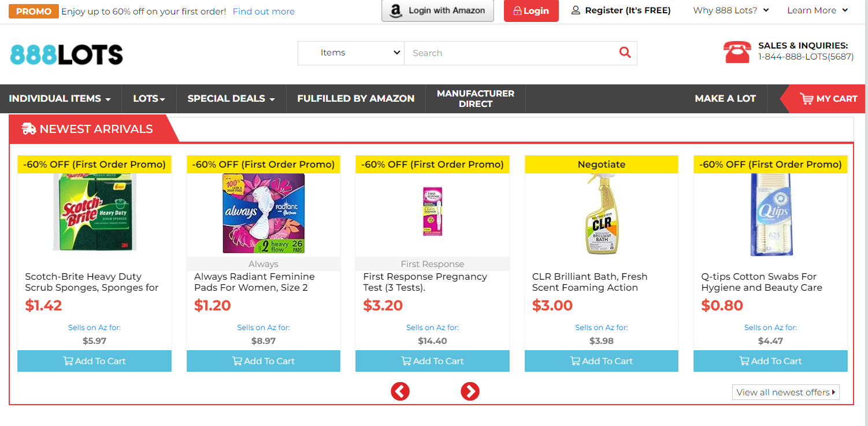Open the Items search category dropdown

[351, 53]
